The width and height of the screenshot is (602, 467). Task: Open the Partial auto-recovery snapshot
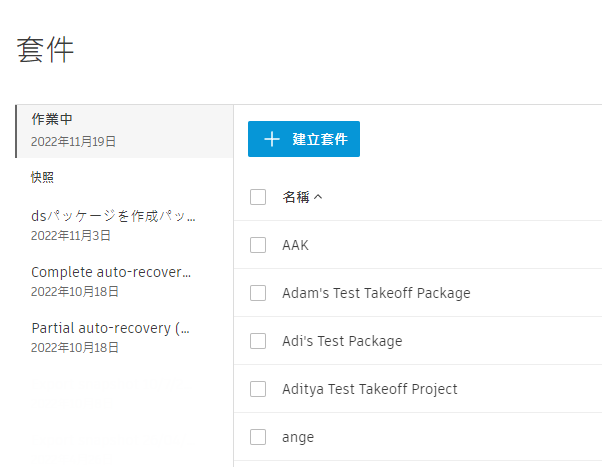pyautogui.click(x=110, y=337)
